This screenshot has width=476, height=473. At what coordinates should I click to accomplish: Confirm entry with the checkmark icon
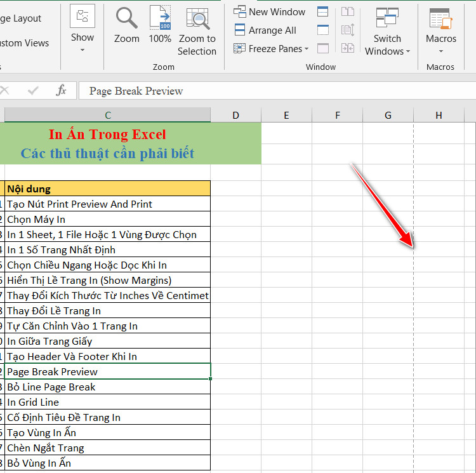pos(33,90)
